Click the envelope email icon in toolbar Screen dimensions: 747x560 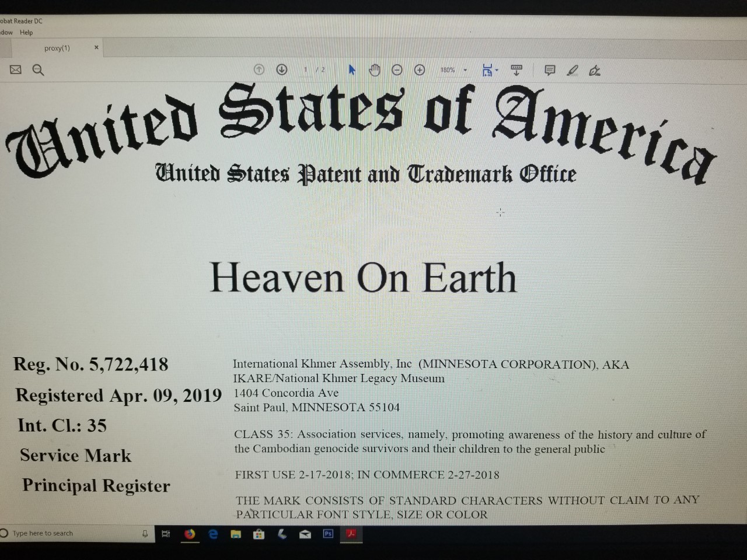(x=16, y=69)
